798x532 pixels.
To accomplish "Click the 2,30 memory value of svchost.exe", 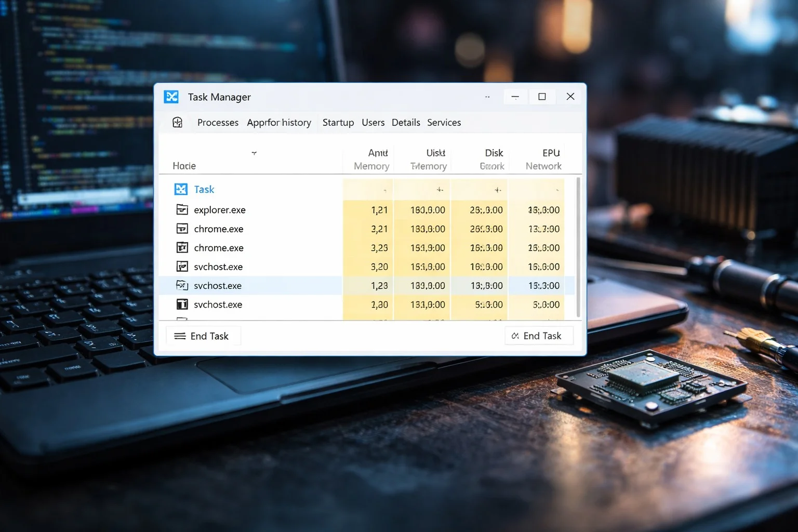I will pos(379,304).
